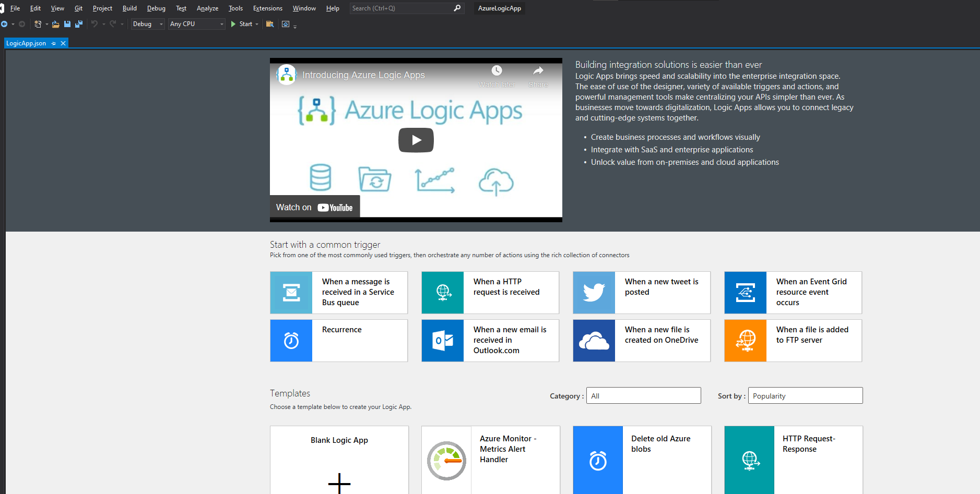The width and height of the screenshot is (980, 494).
Task: Choose When a new tweet is posted
Action: pyautogui.click(x=662, y=287)
